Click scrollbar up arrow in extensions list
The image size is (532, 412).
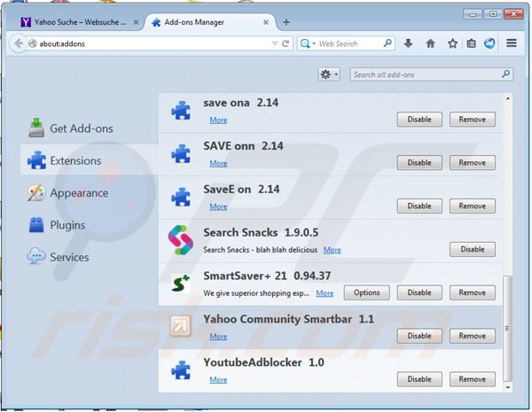pyautogui.click(x=507, y=98)
